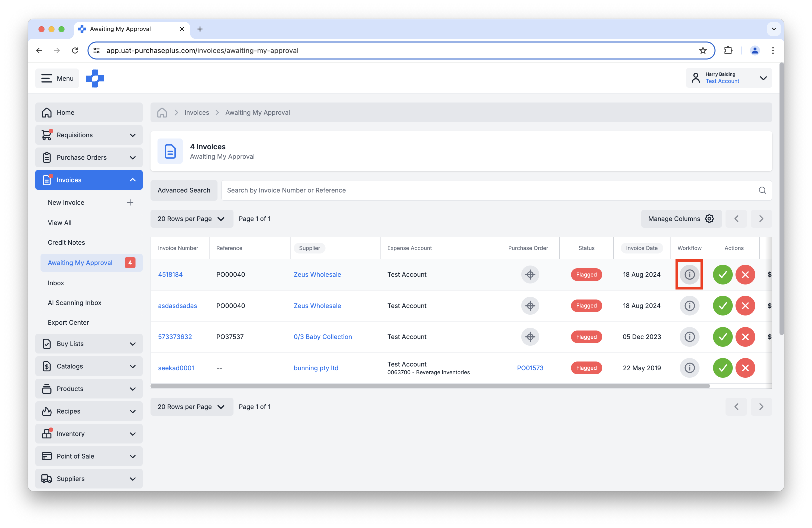Open bunning pty ltd supplier link
Image resolution: width=812 pixels, height=528 pixels.
[316, 368]
